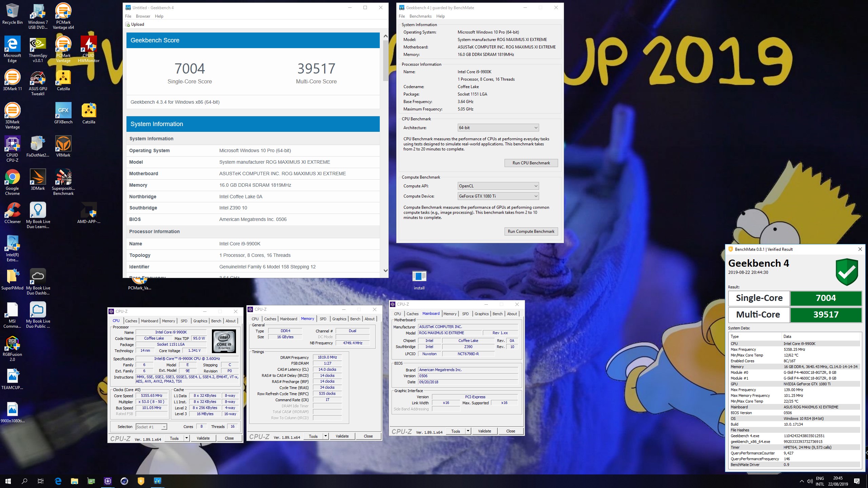Click the volume speaker tray icon
868x488 pixels.
tap(810, 481)
